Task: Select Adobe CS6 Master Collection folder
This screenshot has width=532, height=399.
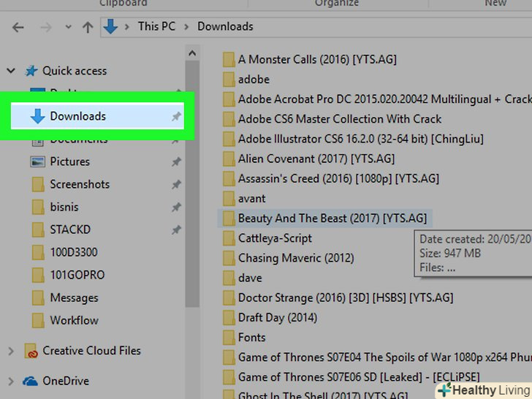Action: tap(340, 119)
